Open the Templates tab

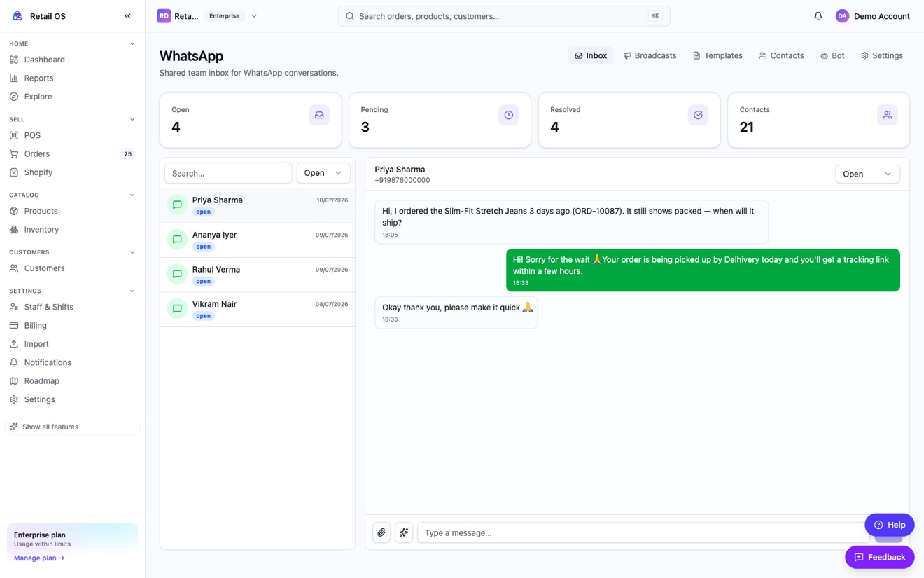click(717, 55)
